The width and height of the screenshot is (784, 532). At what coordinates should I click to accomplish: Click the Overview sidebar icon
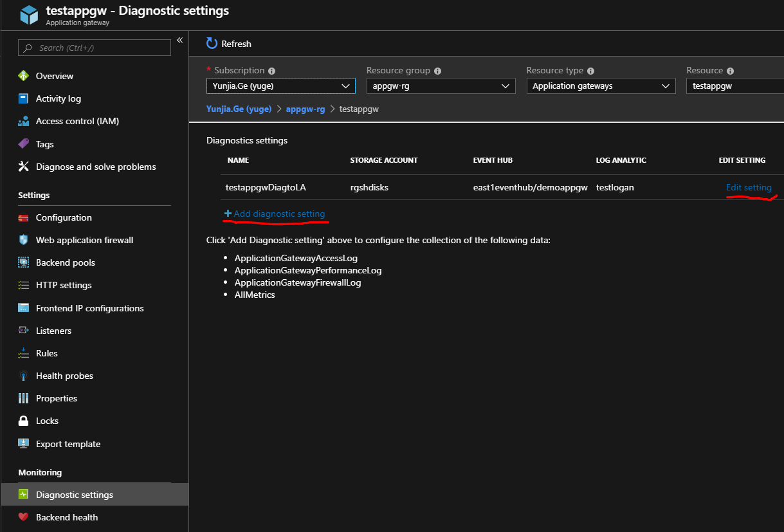click(x=24, y=76)
